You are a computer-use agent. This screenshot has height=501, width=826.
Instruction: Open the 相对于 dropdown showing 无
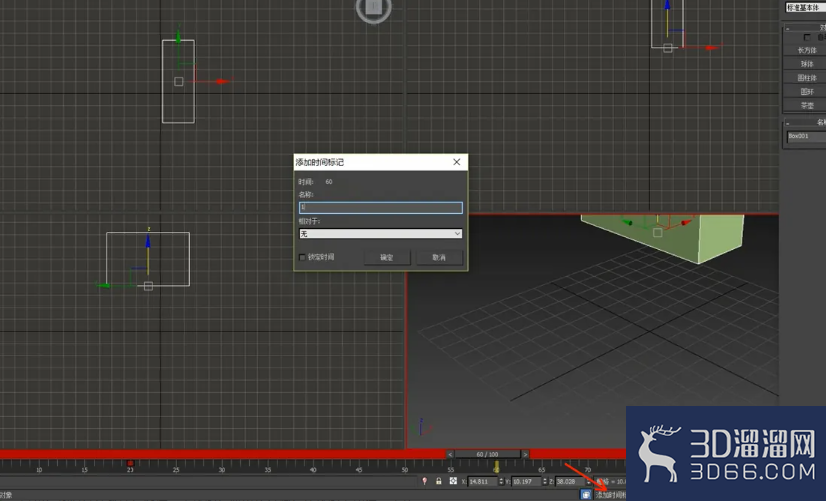click(380, 233)
